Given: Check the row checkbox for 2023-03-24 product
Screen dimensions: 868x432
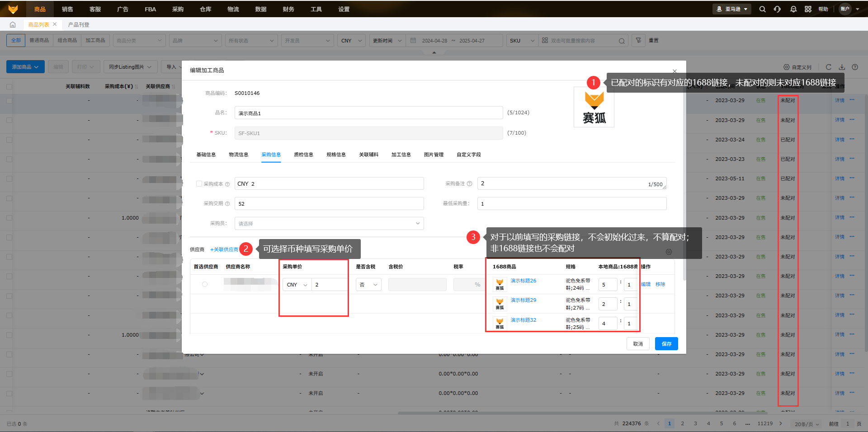Looking at the screenshot, I should [x=9, y=140].
